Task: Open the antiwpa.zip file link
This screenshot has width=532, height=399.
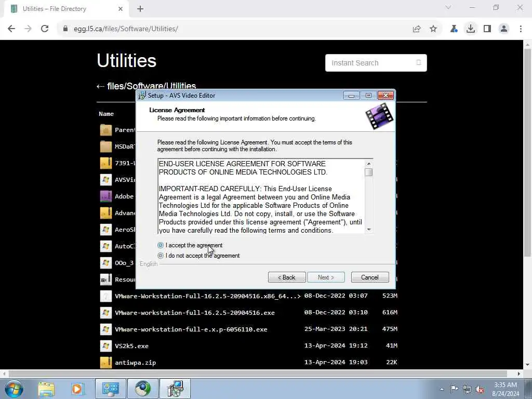Action: point(136,362)
